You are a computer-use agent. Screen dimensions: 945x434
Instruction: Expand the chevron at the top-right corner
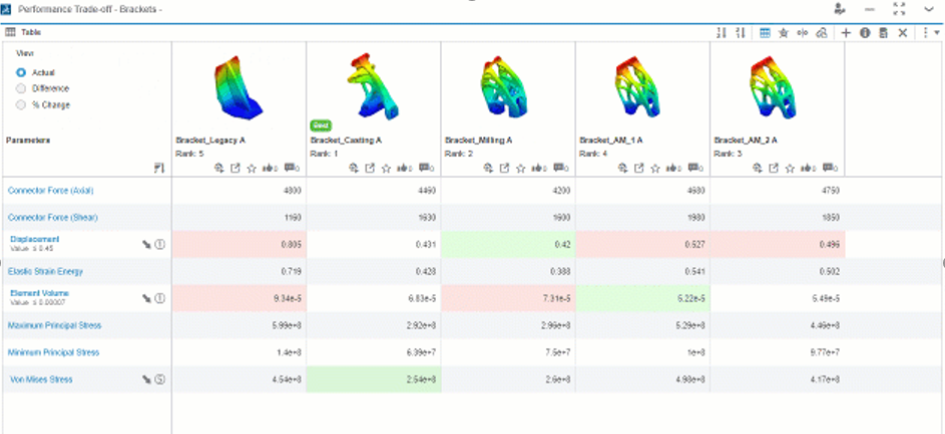(x=929, y=8)
